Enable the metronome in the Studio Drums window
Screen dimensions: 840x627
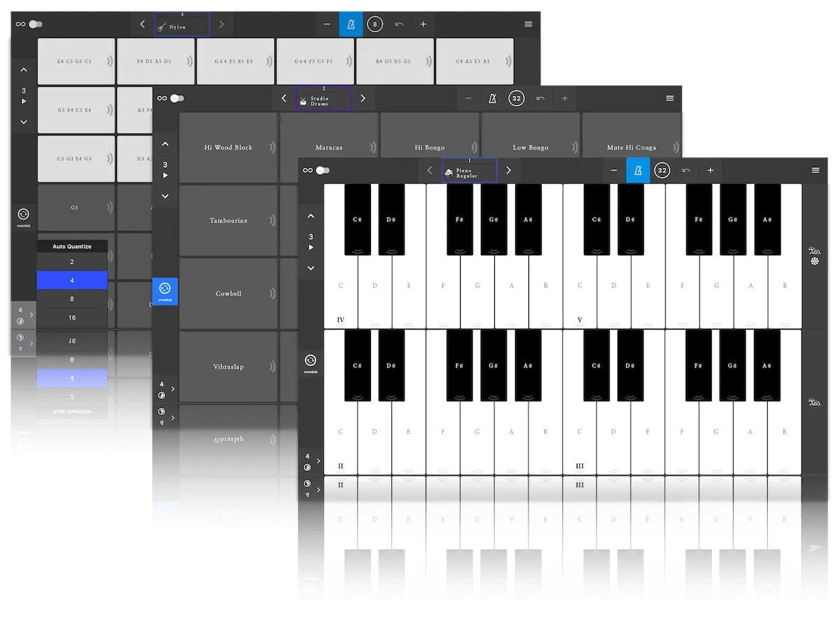point(492,99)
